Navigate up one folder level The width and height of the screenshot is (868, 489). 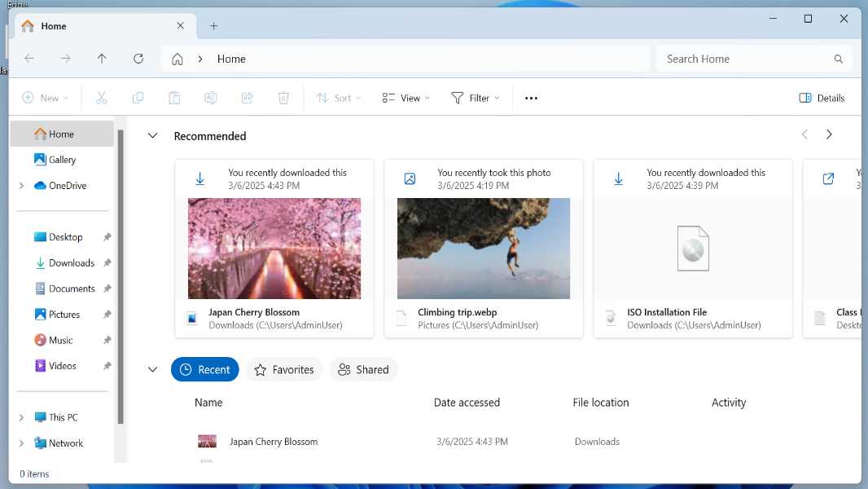(100, 58)
